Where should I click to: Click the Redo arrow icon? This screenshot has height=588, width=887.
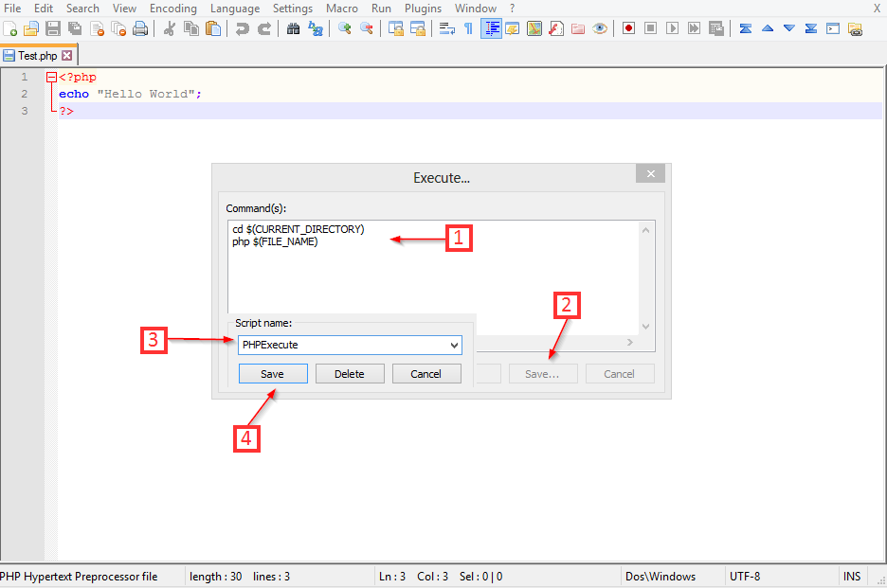[264, 28]
